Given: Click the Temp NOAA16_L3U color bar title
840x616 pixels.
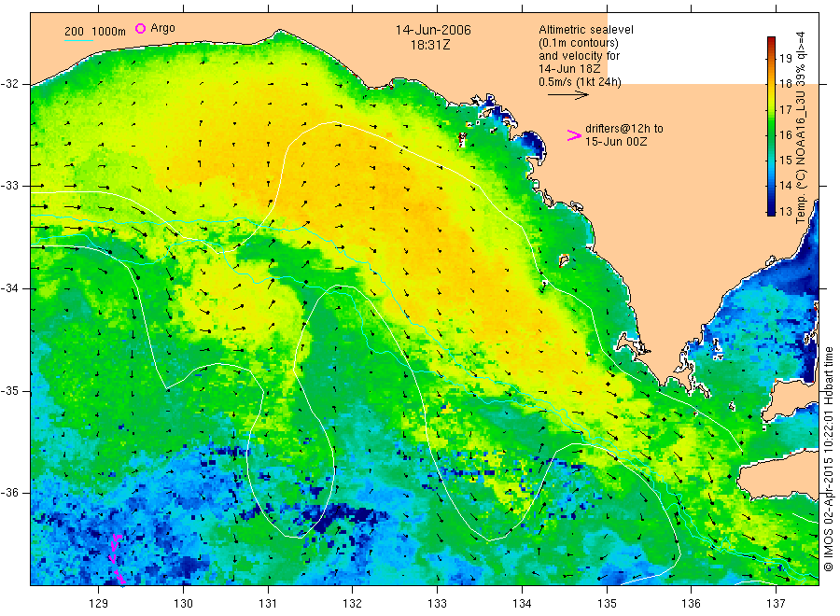Looking at the screenshot, I should (x=801, y=128).
